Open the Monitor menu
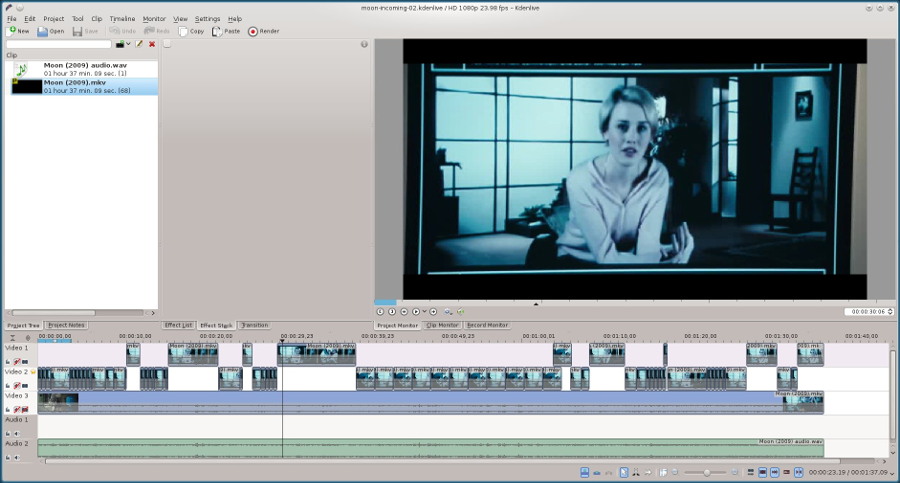900x483 pixels. point(154,18)
